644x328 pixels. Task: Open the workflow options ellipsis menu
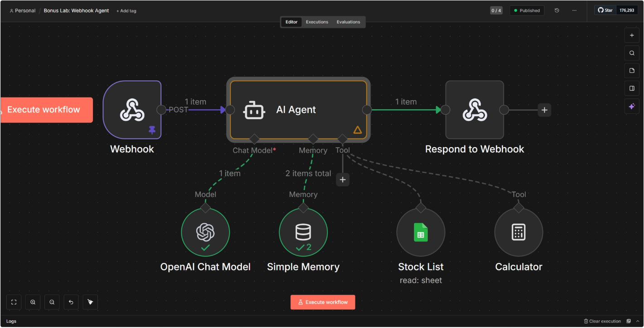click(x=574, y=10)
